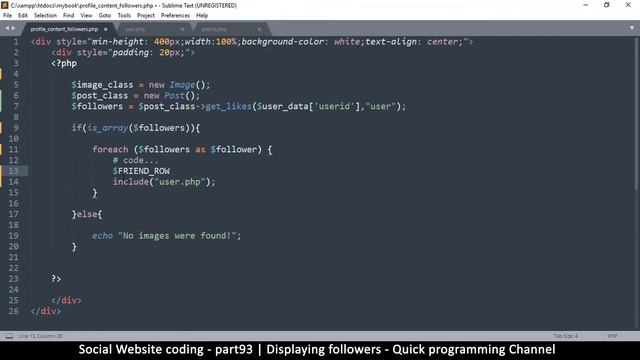This screenshot has width=640, height=360.
Task: Switch to the user.php tab
Action: pos(135,29)
